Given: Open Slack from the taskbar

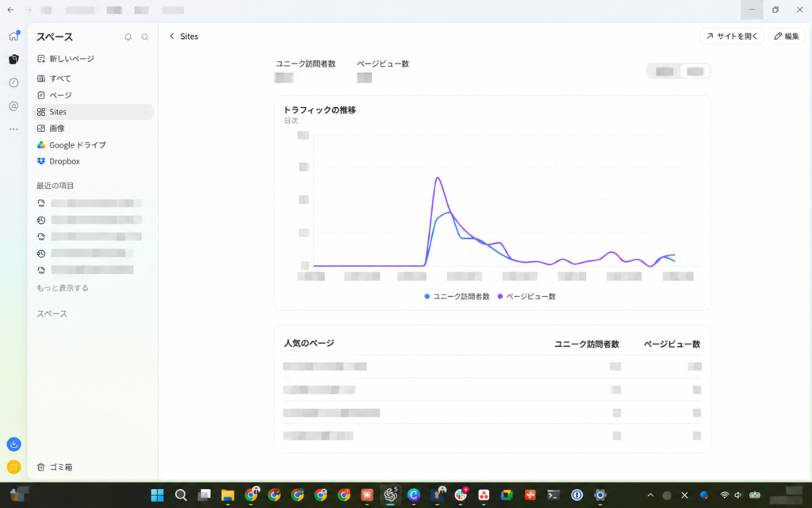Looking at the screenshot, I should [x=461, y=495].
